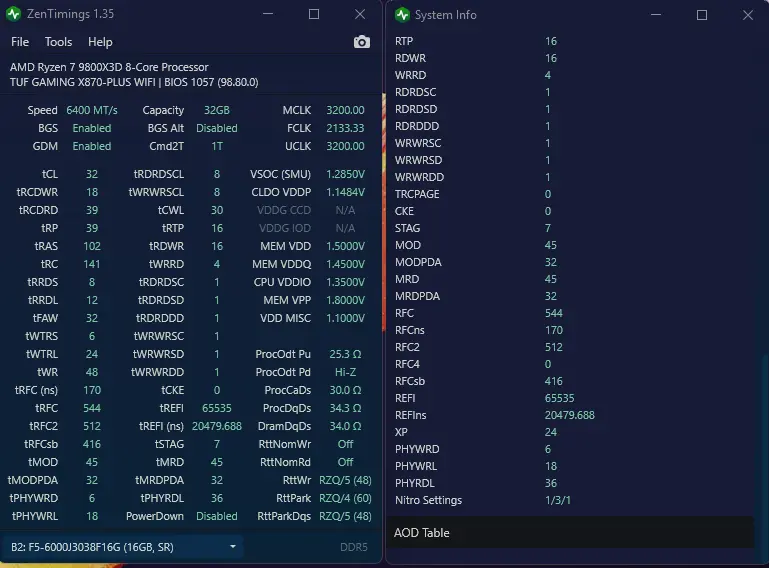Image resolution: width=769 pixels, height=568 pixels.
Task: Select the AOD Table section header
Action: pos(569,533)
